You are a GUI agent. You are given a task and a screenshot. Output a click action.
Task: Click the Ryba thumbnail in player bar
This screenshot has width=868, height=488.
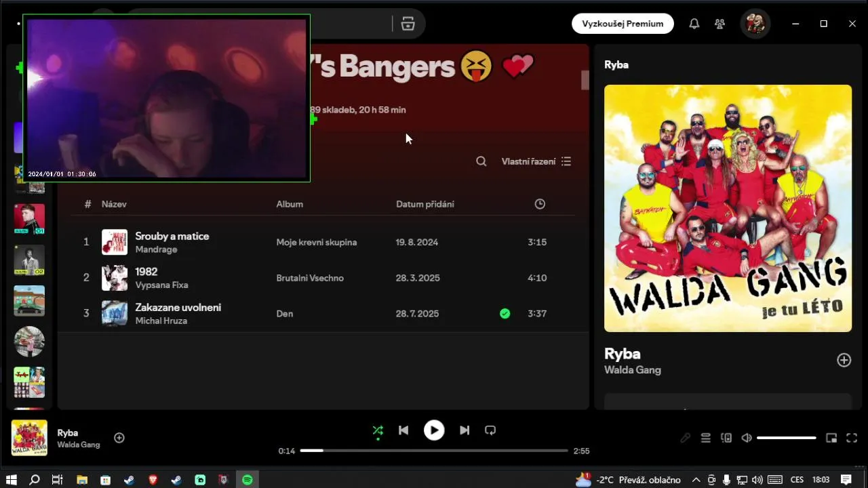click(29, 438)
